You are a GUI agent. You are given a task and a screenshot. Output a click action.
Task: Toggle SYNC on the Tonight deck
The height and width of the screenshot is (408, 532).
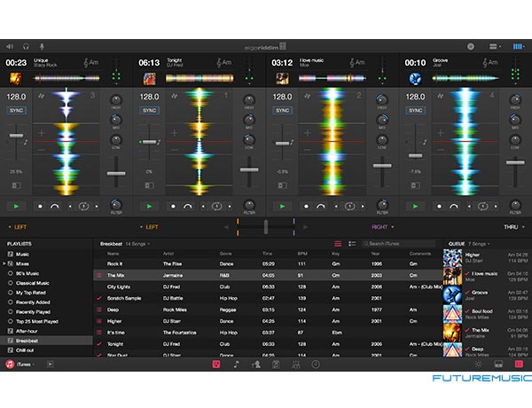point(149,110)
